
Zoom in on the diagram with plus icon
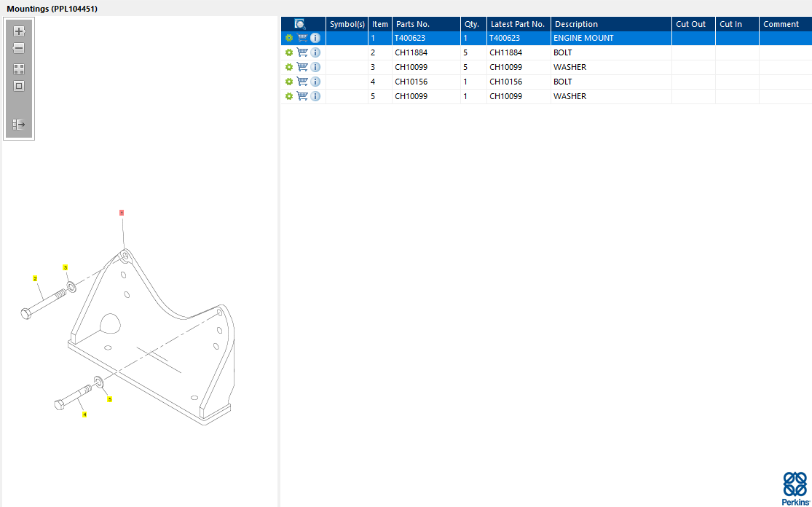(x=19, y=31)
